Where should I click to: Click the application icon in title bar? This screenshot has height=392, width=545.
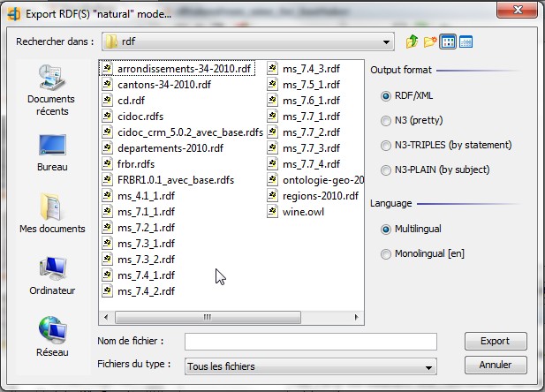click(14, 14)
